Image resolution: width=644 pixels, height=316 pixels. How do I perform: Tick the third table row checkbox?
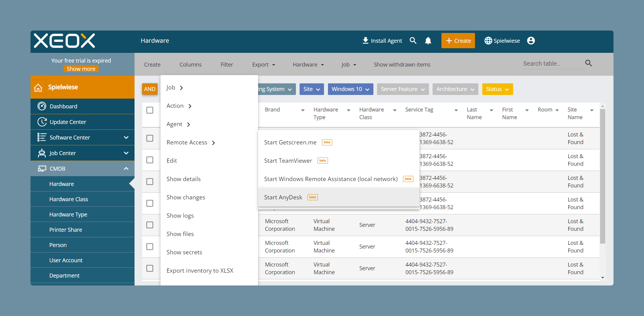pyautogui.click(x=150, y=182)
